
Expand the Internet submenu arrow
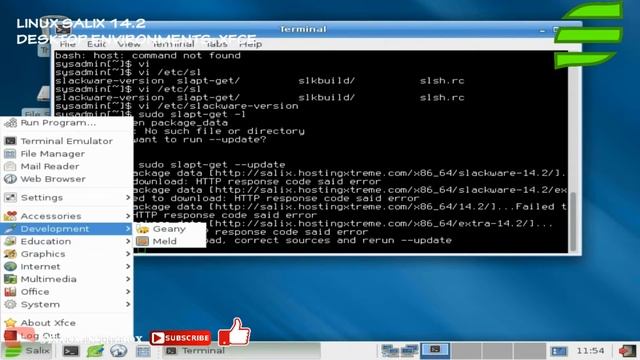(128, 266)
